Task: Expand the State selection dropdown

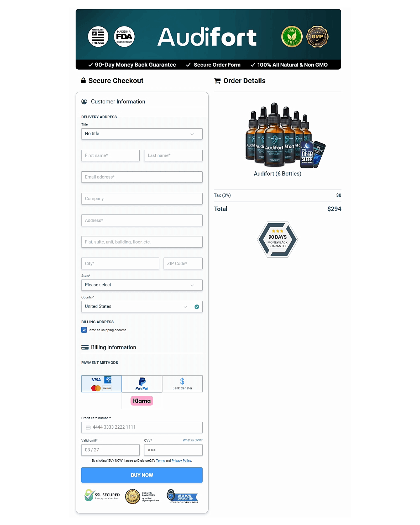Action: point(142,285)
